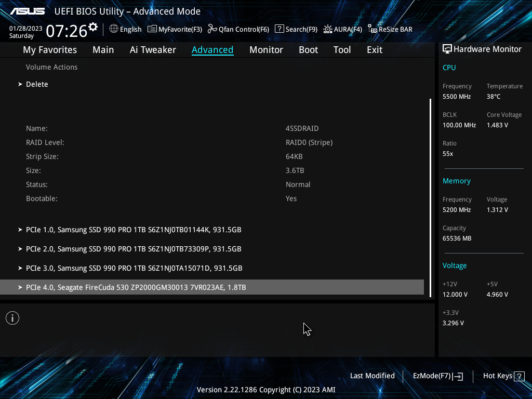The width and height of the screenshot is (532, 399).
Task: Click the info circle icon
Action: (12, 318)
